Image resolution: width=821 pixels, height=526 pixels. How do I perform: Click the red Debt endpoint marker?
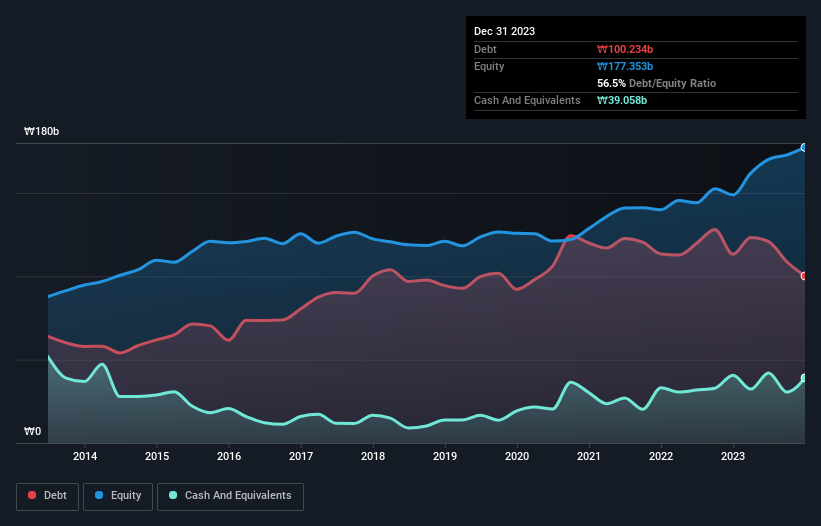[x=804, y=276]
